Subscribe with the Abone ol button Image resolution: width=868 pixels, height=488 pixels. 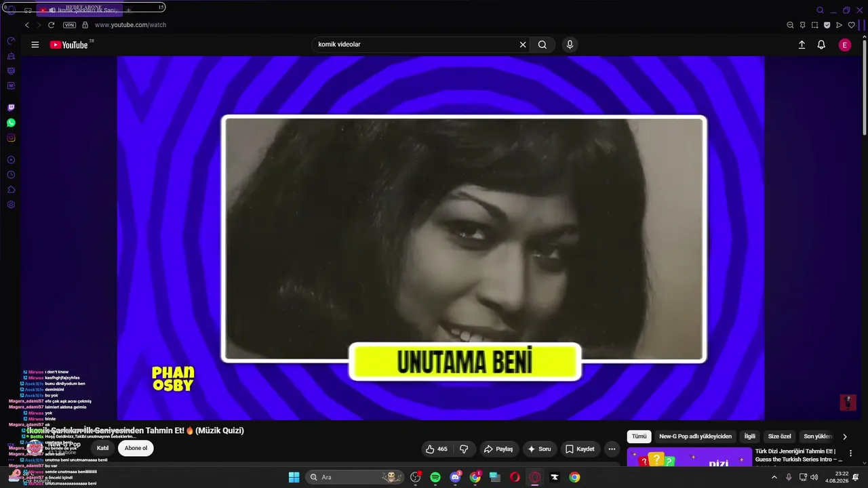click(x=136, y=448)
